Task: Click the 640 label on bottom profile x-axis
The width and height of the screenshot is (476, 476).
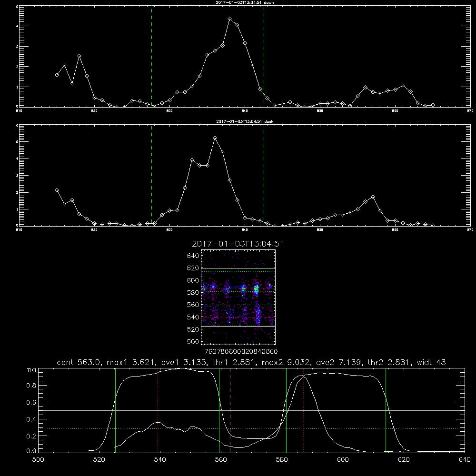Action: pos(465,460)
